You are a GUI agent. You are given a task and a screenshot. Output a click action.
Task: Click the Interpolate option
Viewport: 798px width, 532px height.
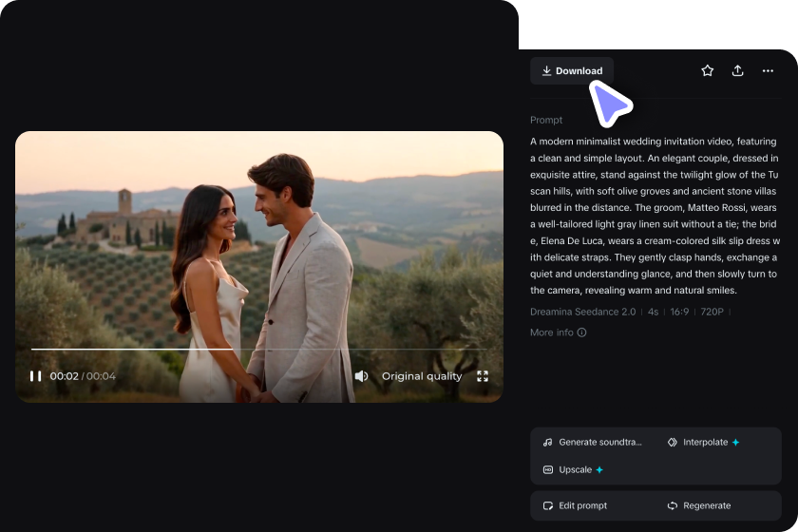(703, 443)
